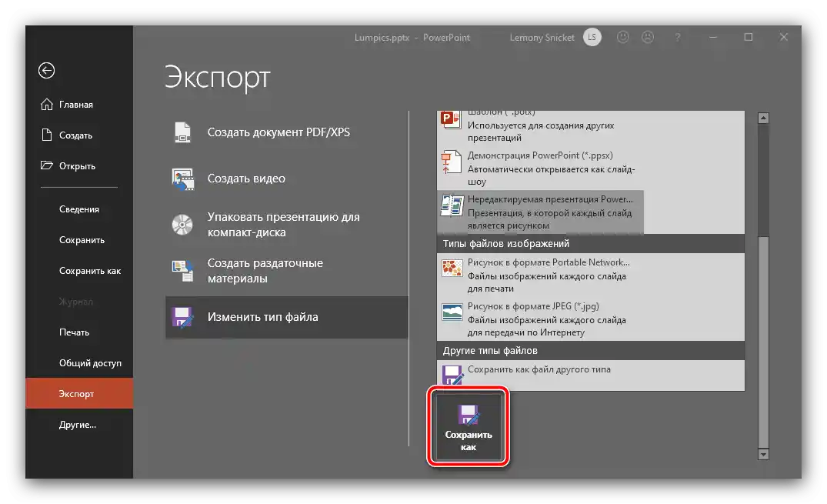Click the back arrow to leave Backstage
Screen dimensions: 827x504
click(x=46, y=70)
